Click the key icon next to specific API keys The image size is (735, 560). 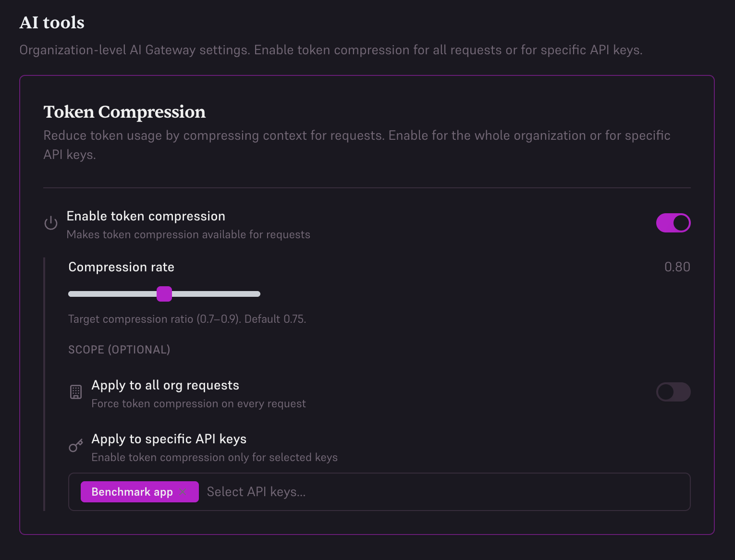(x=75, y=446)
